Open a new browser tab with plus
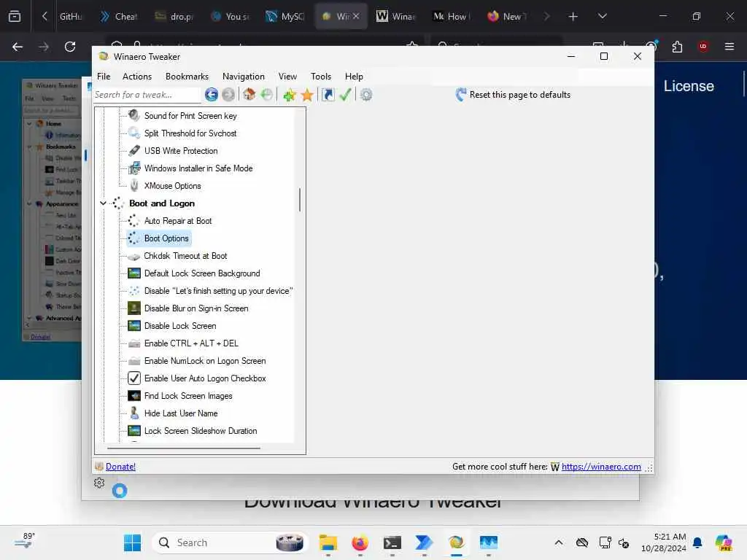 (573, 16)
